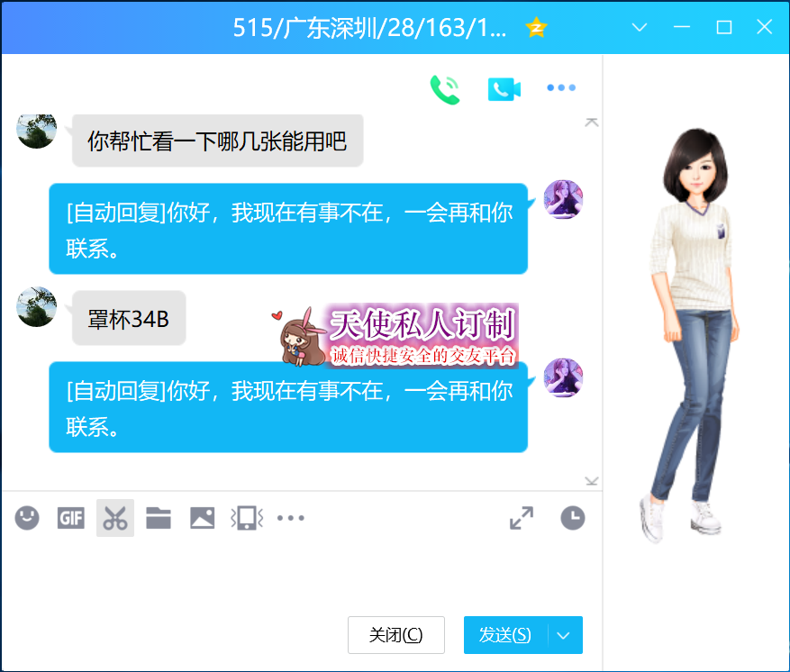Insert a picture with the image icon

(202, 518)
